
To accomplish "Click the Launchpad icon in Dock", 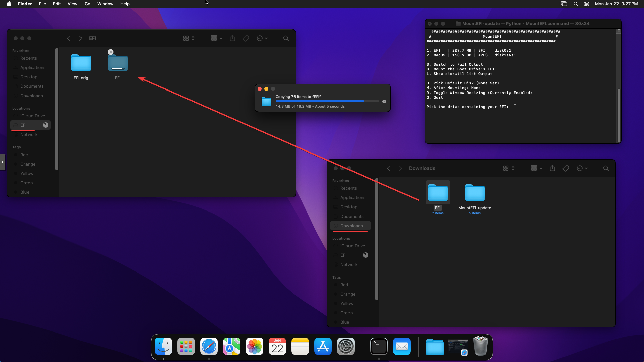I will (185, 346).
